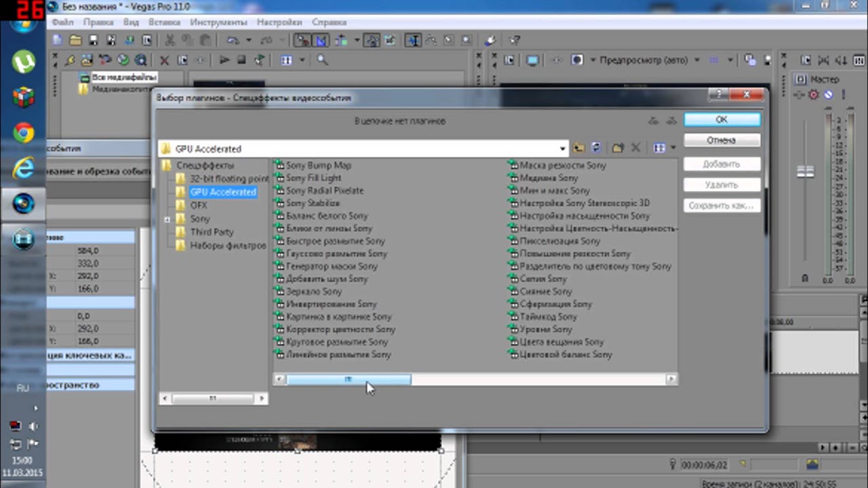Click Extract Audio from CD disc icon
The image size is (868, 488).
(x=123, y=60)
